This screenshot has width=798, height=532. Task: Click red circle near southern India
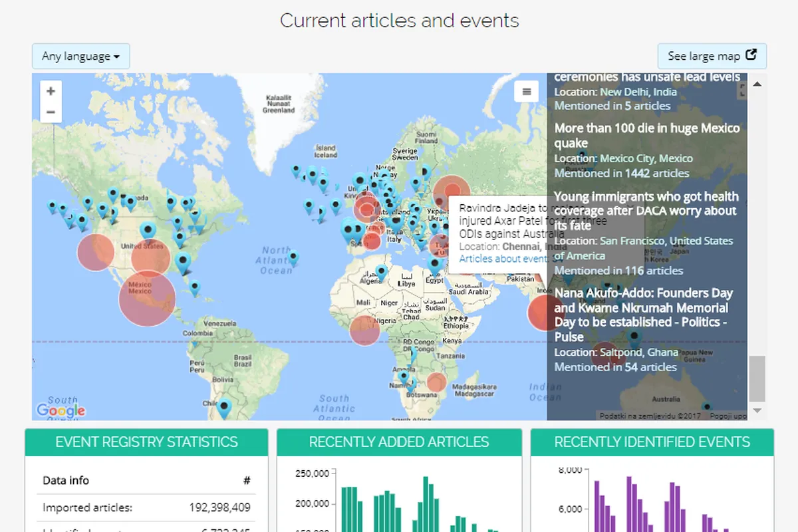pos(545,313)
